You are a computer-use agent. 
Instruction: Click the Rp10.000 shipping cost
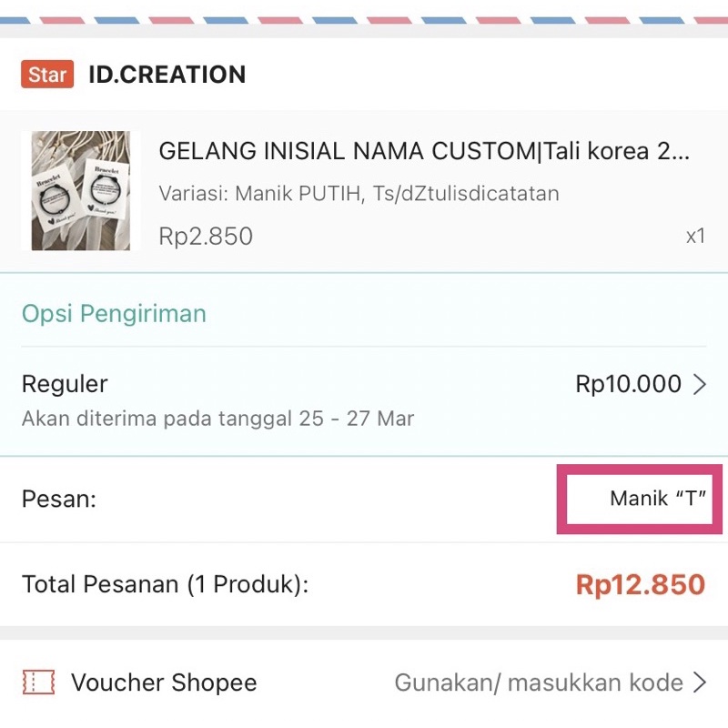[628, 384]
